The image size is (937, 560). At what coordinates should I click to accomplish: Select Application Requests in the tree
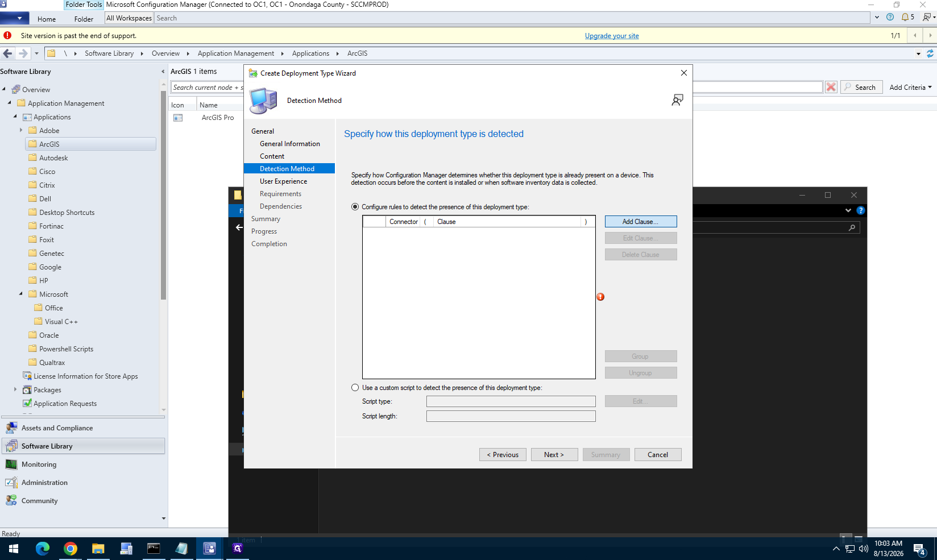pos(65,404)
